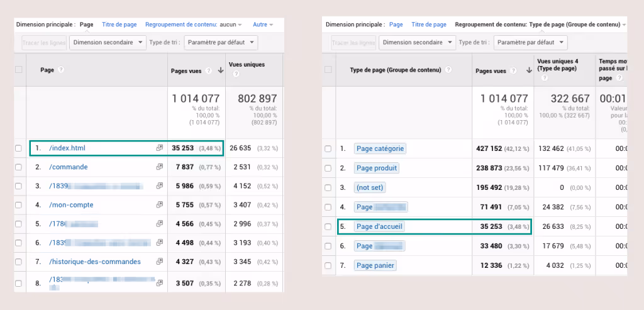Click the 195 492 pages vues value
The height and width of the screenshot is (310, 644).
[x=489, y=187]
